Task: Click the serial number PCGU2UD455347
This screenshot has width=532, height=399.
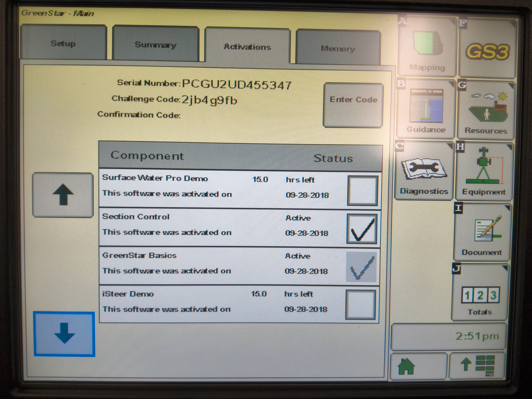Action: 237,85
